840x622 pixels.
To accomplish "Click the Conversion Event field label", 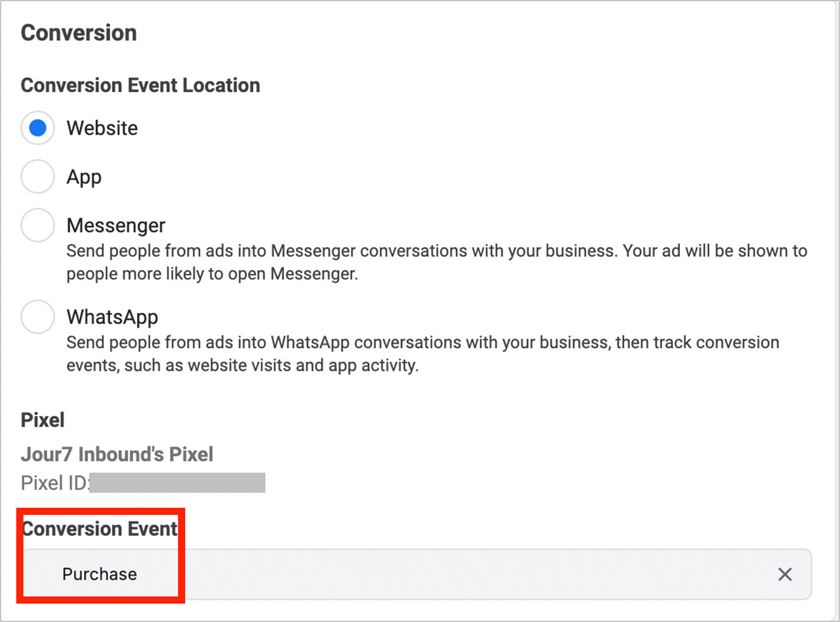I will pyautogui.click(x=99, y=529).
